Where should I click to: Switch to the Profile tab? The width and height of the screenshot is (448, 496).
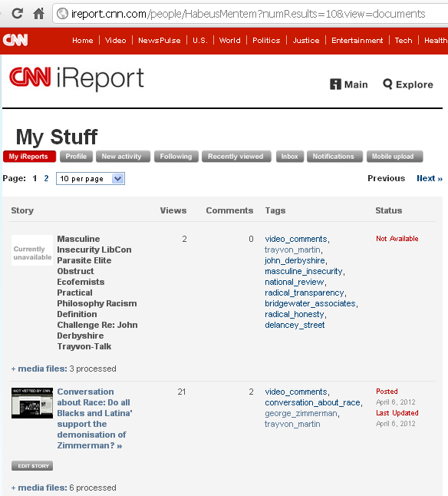76,157
